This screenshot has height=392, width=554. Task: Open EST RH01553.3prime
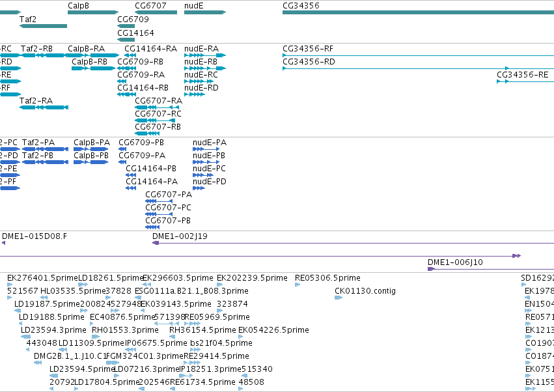click(126, 330)
